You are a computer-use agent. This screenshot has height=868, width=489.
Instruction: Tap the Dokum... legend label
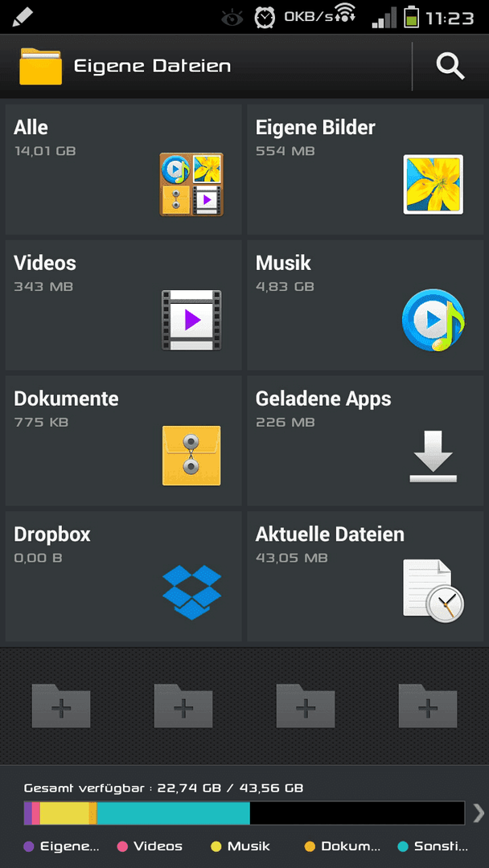point(351,846)
